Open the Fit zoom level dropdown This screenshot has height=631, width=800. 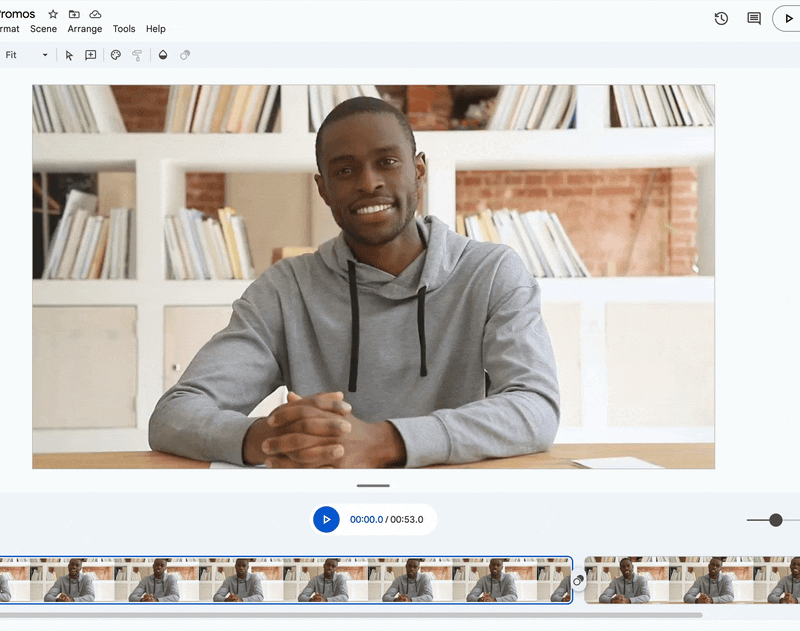27,55
